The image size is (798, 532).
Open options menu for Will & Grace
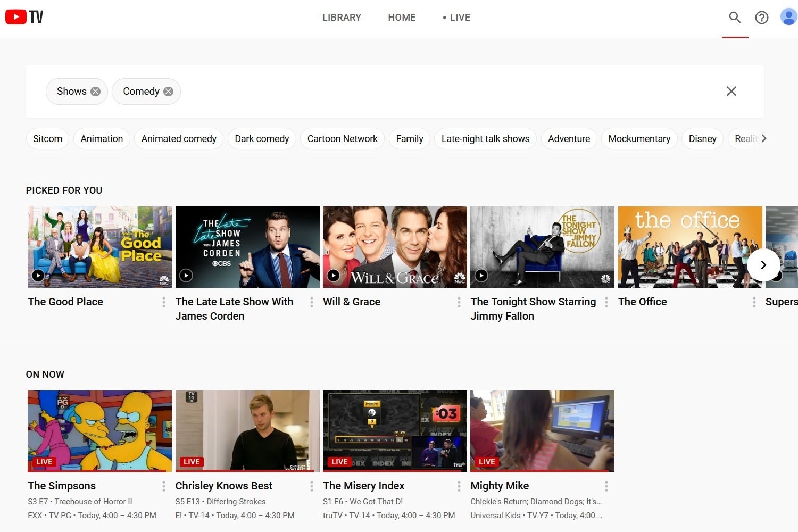pos(459,302)
